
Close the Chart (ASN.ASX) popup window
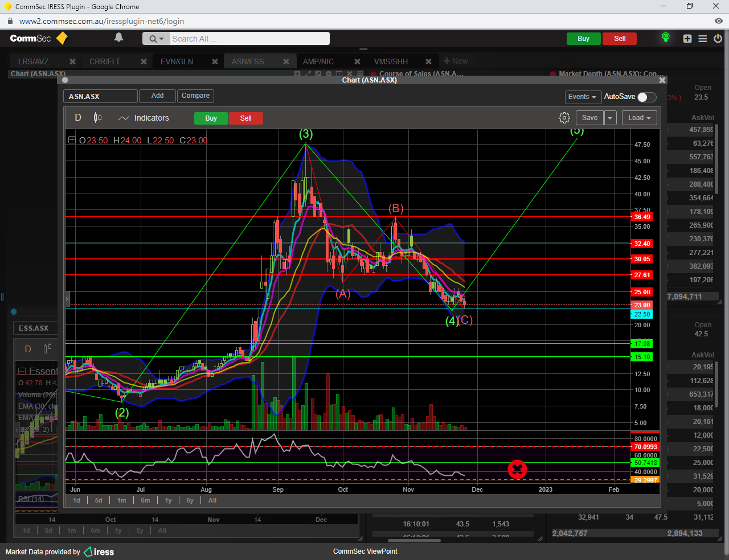662,80
